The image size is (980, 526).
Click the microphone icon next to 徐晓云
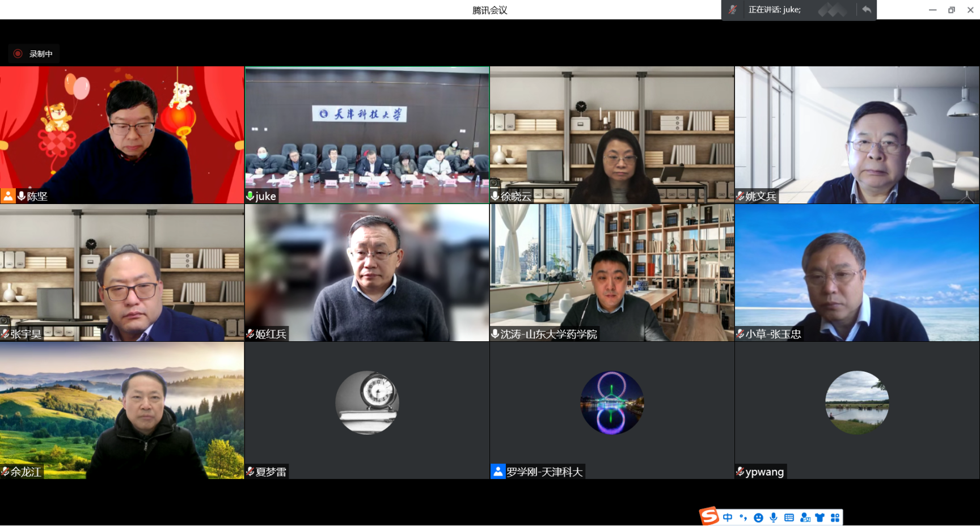[x=495, y=196]
